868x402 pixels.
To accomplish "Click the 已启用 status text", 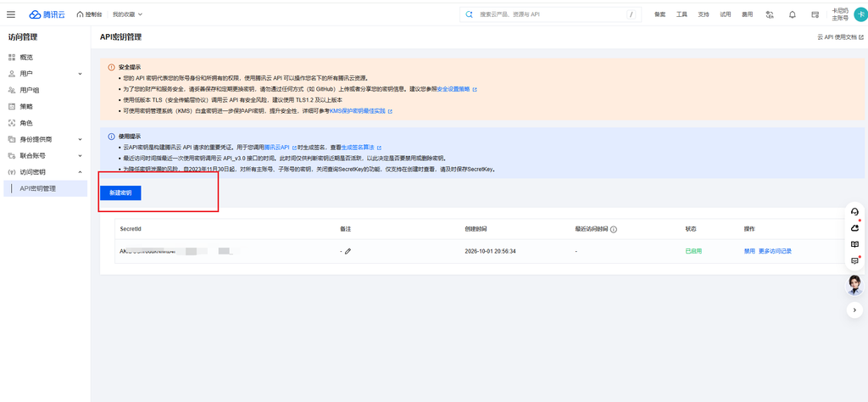I will (x=693, y=251).
